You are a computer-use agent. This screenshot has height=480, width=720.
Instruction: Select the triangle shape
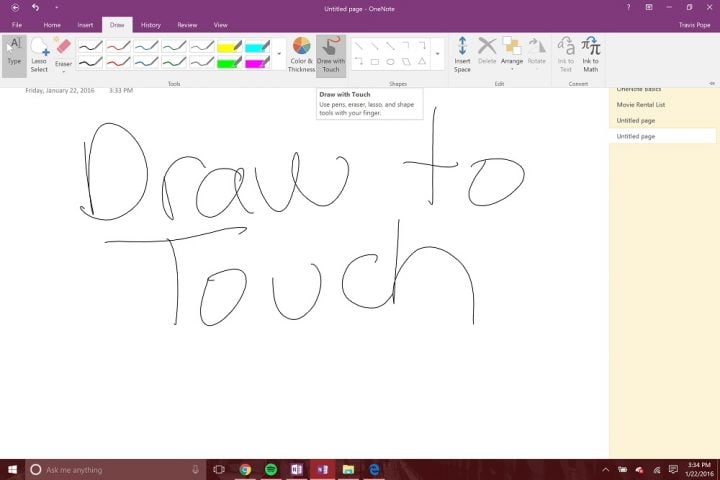[x=422, y=62]
